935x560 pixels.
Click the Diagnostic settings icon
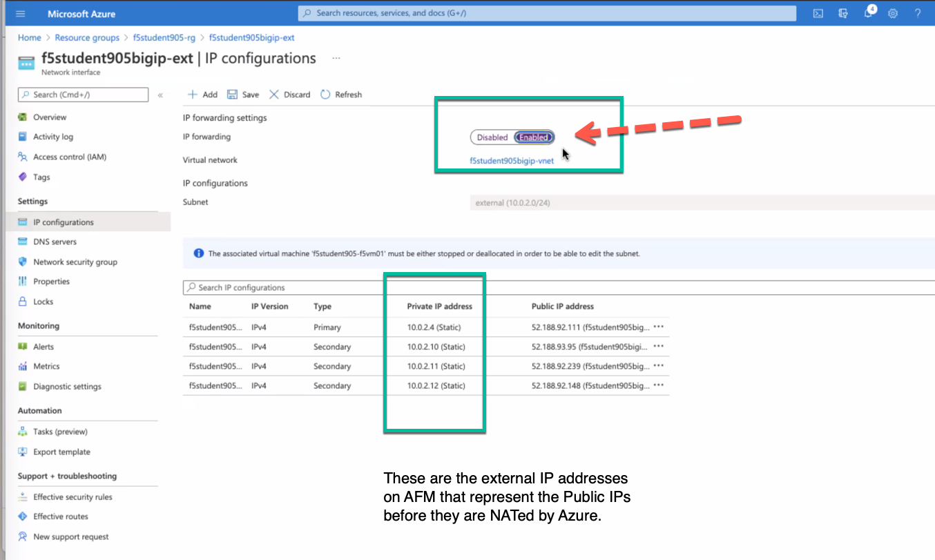[23, 387]
